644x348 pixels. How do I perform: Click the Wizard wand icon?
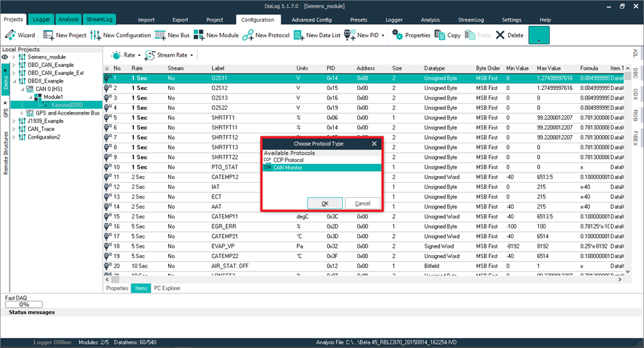coord(10,35)
